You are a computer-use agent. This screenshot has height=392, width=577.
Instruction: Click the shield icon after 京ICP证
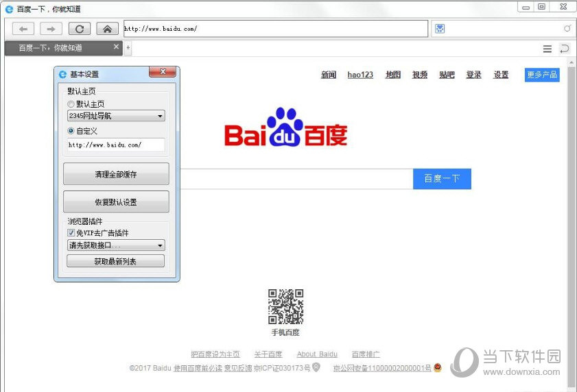[x=316, y=367]
